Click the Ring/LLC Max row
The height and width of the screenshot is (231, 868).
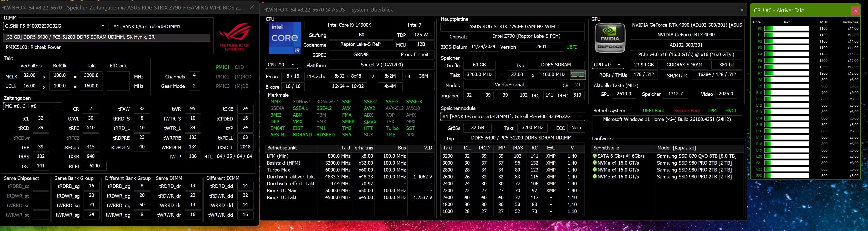349,190
